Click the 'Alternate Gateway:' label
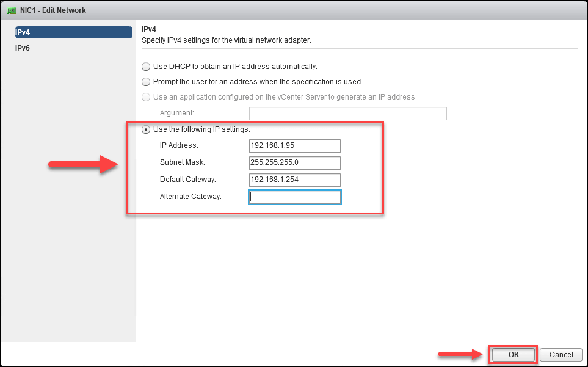The height and width of the screenshot is (367, 588). pos(191,197)
